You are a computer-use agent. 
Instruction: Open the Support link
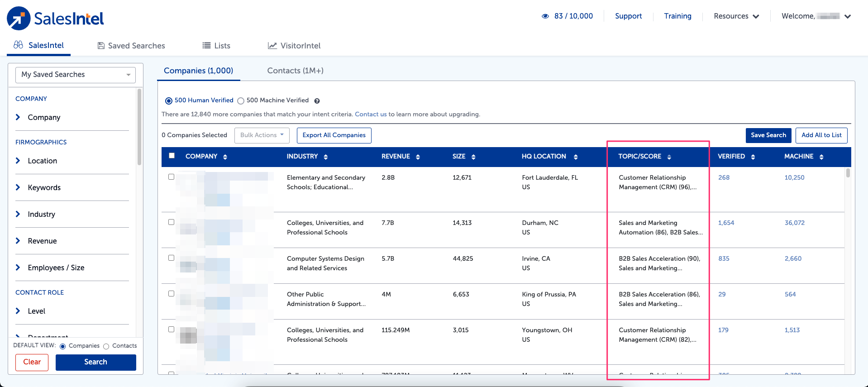click(x=628, y=16)
